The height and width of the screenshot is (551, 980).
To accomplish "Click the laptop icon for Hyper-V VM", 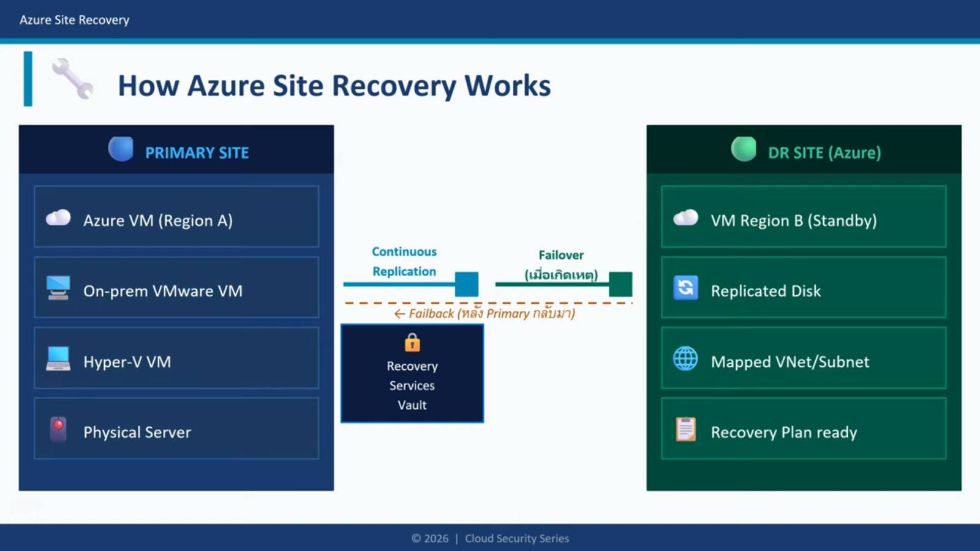I will (58, 359).
